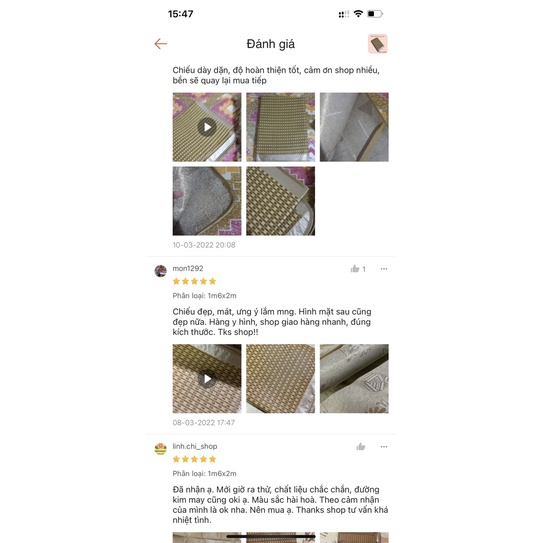Open the last photo in the first review's second row
This screenshot has width=543, height=543.
(x=281, y=201)
